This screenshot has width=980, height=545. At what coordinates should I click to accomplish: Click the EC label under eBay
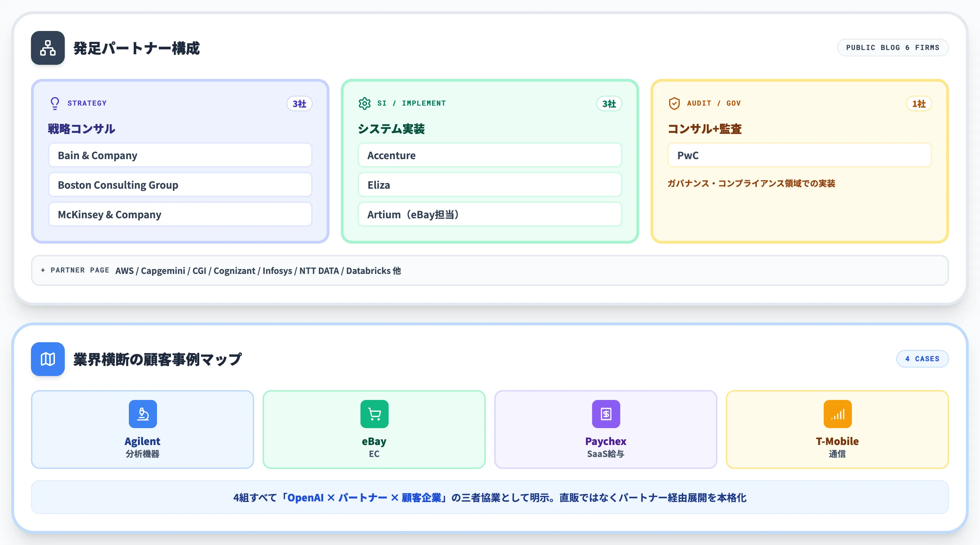pyautogui.click(x=374, y=454)
